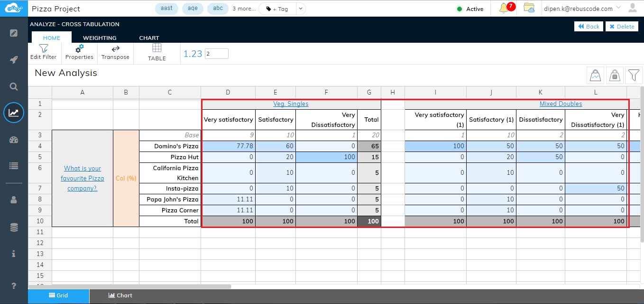Open the analyze line-chart sidebar icon
644x304 pixels.
point(14,113)
